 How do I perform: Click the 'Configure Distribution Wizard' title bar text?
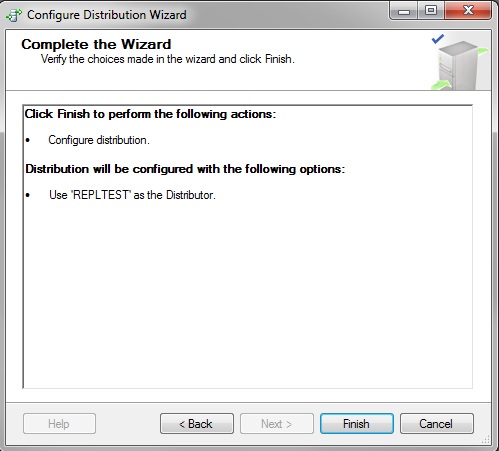(x=107, y=15)
